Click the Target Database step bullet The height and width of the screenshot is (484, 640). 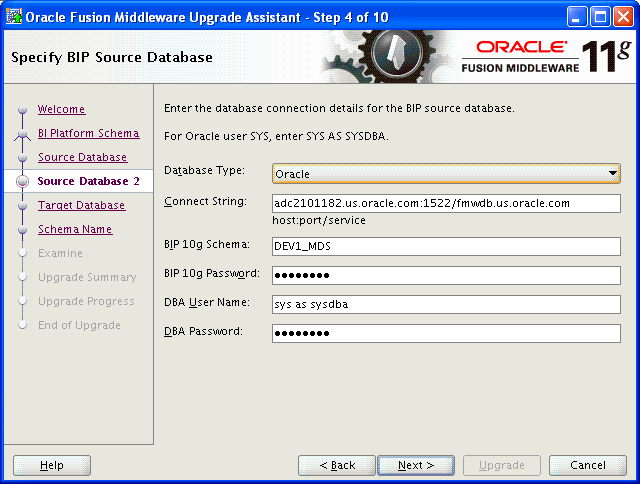22,206
